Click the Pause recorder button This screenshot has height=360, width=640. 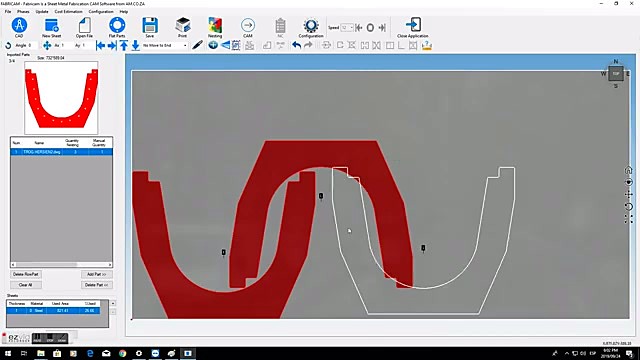37,338
